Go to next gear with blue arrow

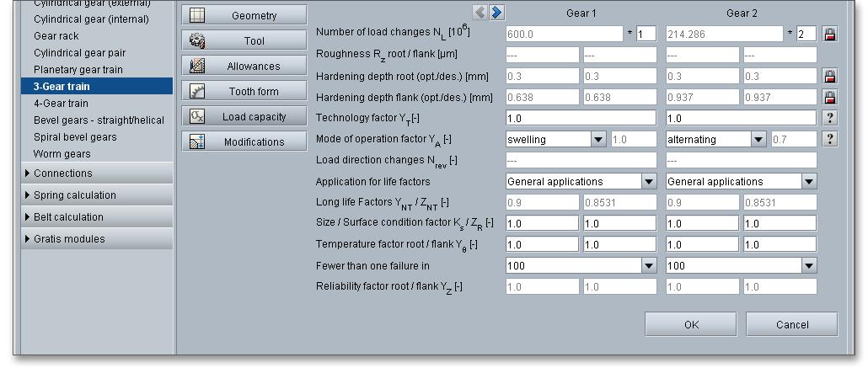coord(497,12)
